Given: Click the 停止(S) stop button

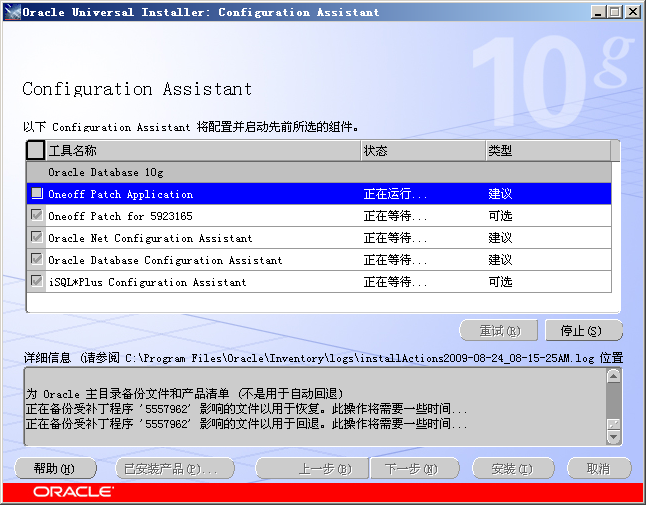Looking at the screenshot, I should pyautogui.click(x=583, y=330).
